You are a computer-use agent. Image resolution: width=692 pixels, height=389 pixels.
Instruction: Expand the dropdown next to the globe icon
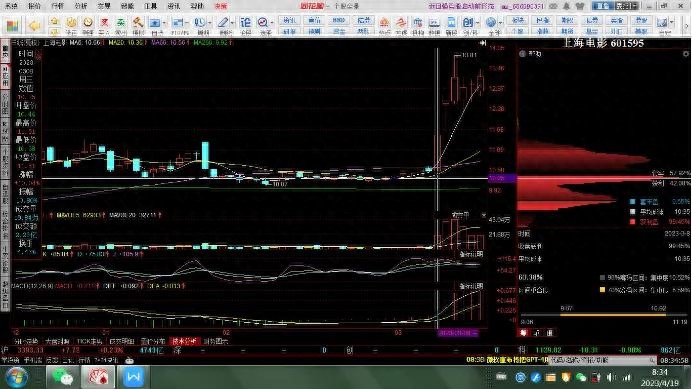[x=500, y=23]
